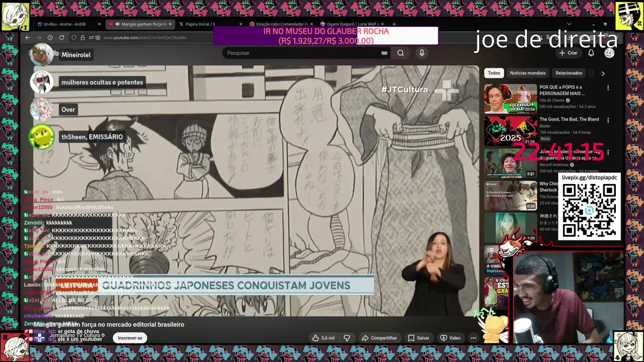This screenshot has width=644, height=362.
Task: Click 'Salvar' save button
Action: tap(419, 338)
